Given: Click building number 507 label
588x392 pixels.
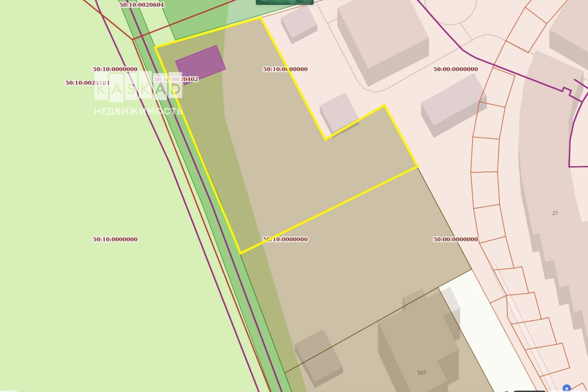Looking at the screenshot, I should point(422,373).
